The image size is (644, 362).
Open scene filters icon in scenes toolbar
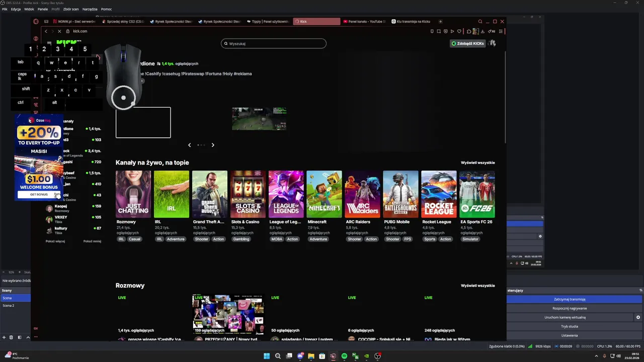pos(19,337)
